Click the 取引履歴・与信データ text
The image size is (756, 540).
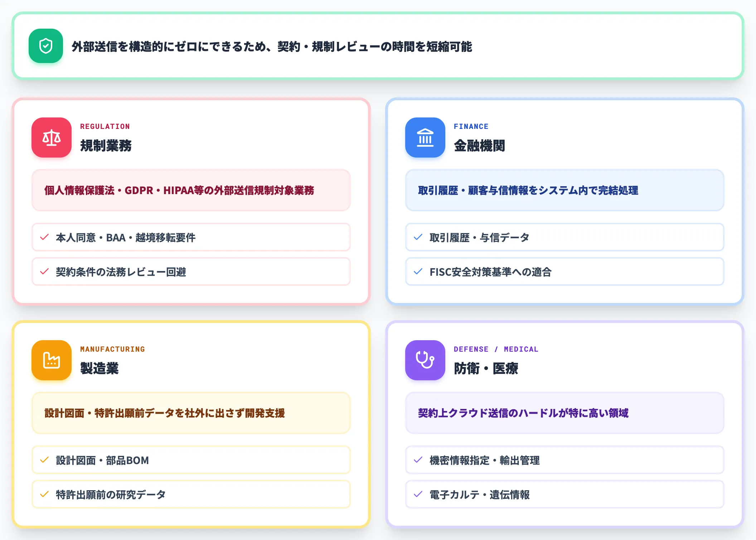[479, 237]
